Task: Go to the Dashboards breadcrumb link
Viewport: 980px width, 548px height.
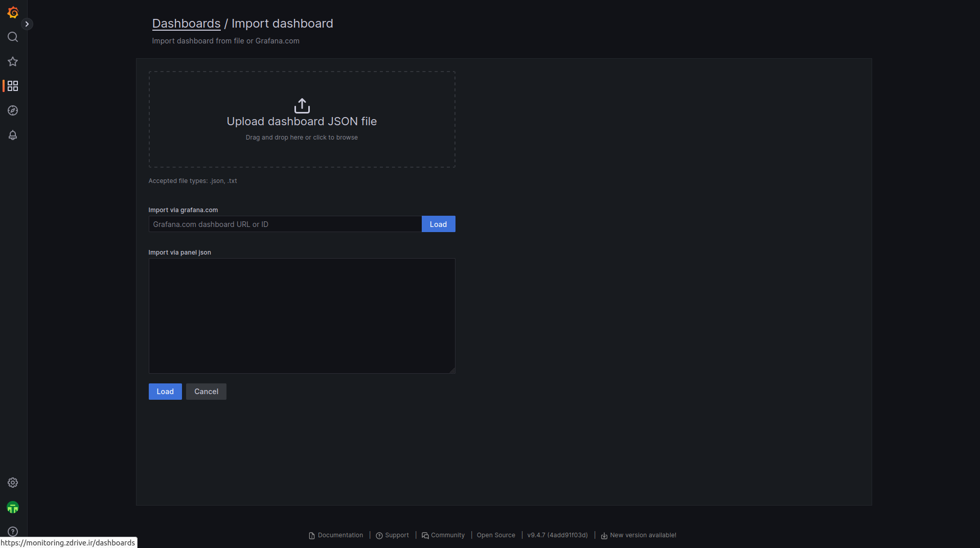Action: point(186,24)
